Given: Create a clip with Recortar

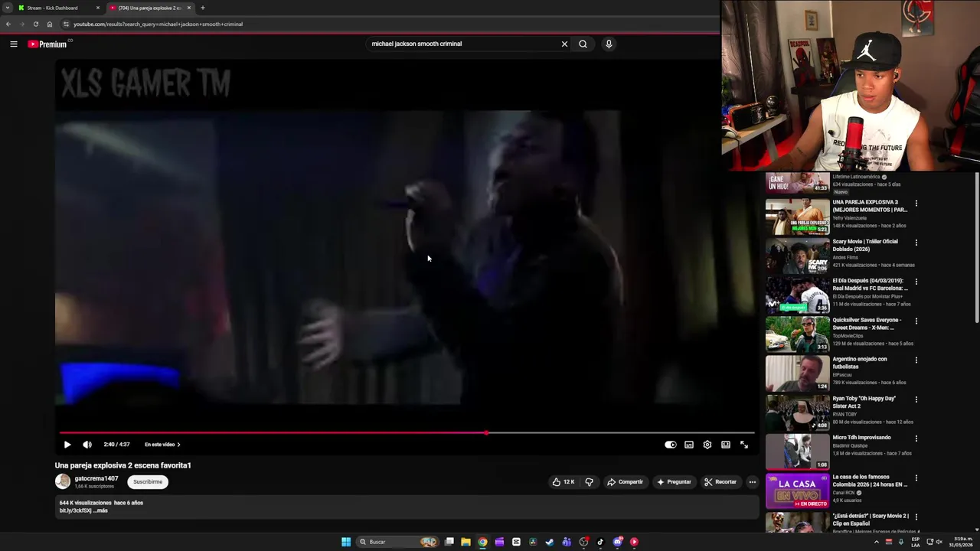Looking at the screenshot, I should tap(720, 482).
